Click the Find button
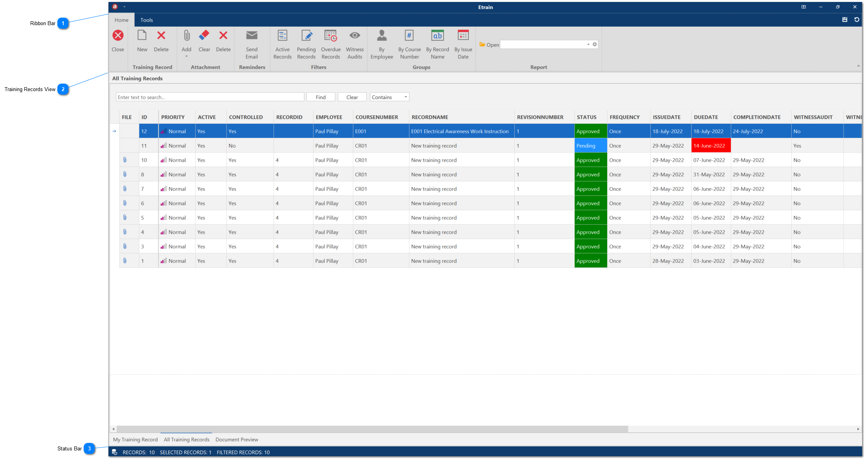This screenshot has width=868, height=461. 321,97
